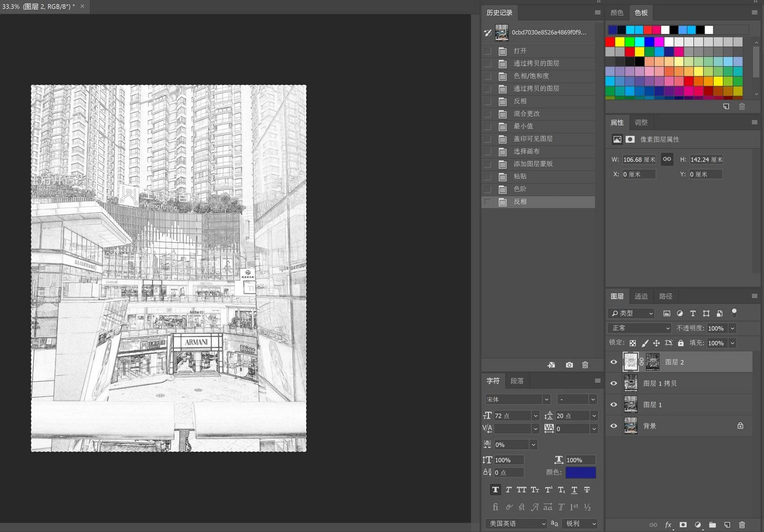
Task: Toggle strikethrough text style
Action: point(587,490)
